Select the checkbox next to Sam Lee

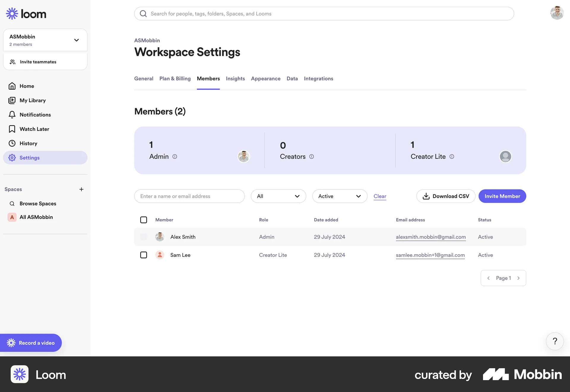143,255
